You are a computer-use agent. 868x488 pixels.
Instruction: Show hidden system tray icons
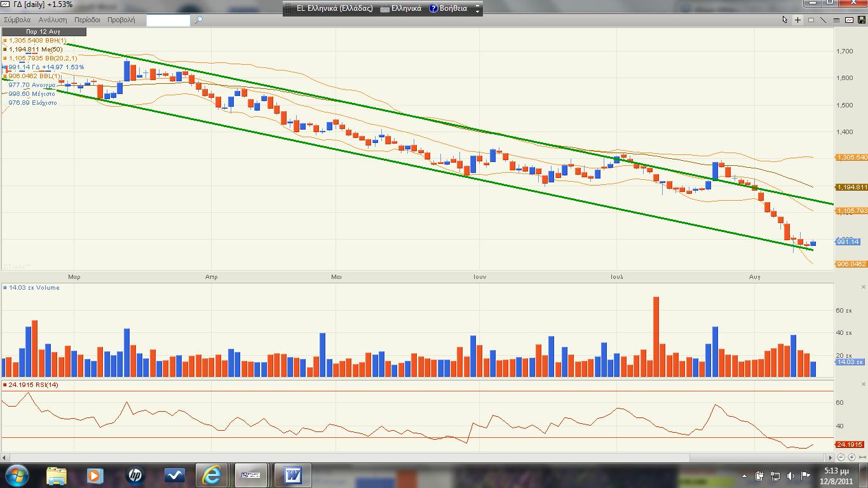coord(745,476)
